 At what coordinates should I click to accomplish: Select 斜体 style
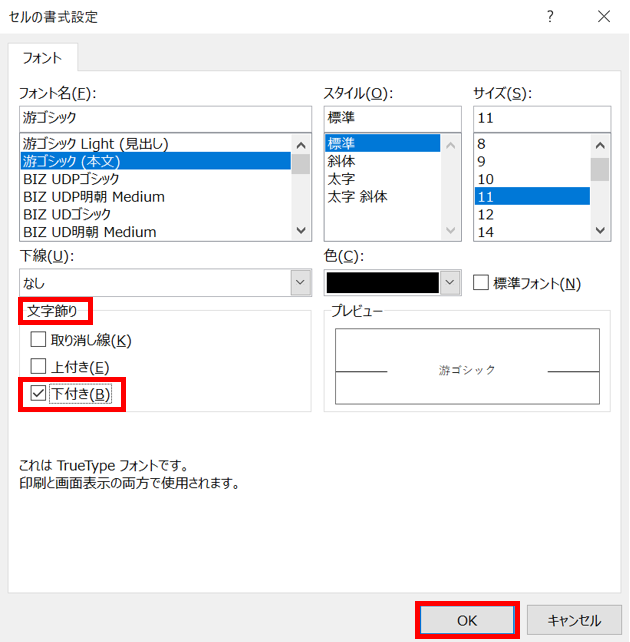coord(383,161)
